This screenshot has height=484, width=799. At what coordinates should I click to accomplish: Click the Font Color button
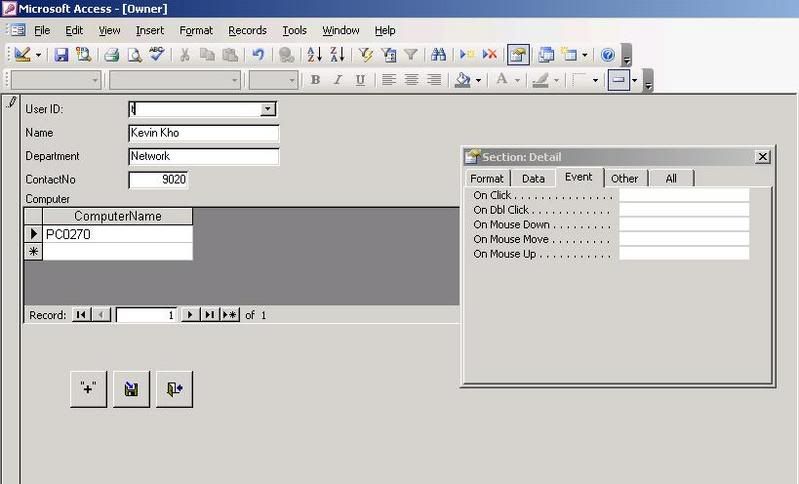(502, 80)
